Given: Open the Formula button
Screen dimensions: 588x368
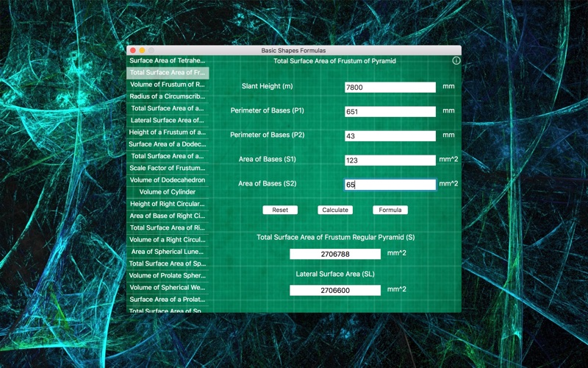Looking at the screenshot, I should point(390,210).
